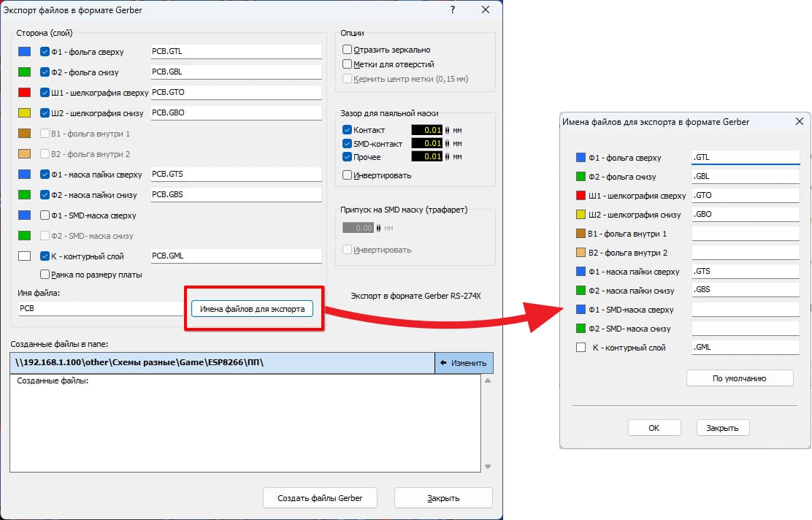Click OK in file names dialog

point(654,428)
